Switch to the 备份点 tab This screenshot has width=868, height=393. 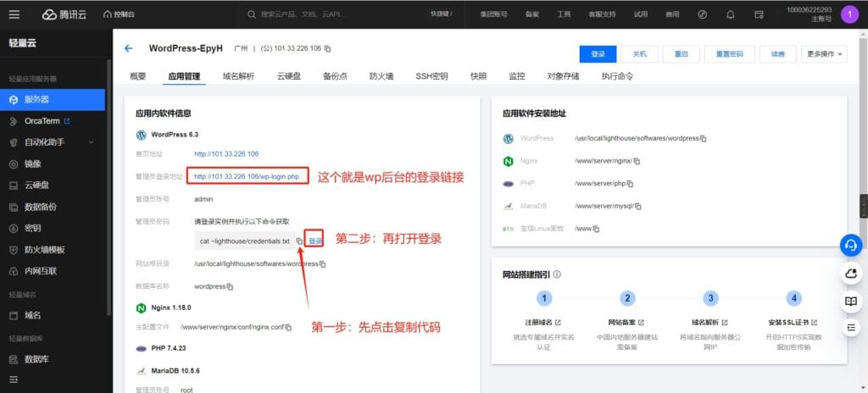pyautogui.click(x=336, y=76)
